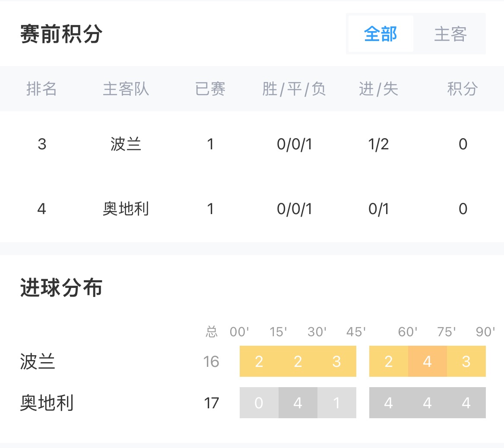Click Poland's goals for/against value 1/2
Screen dimensions: 504x448
(x=378, y=144)
